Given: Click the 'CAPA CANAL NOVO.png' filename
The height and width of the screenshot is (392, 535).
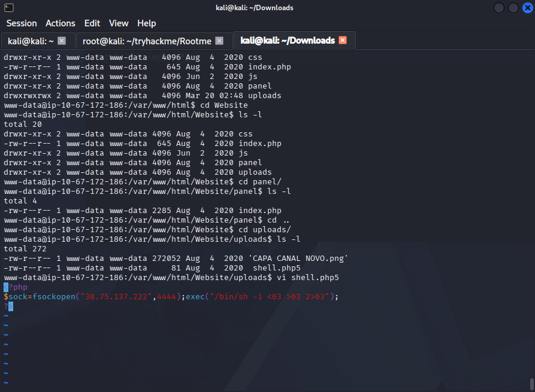Looking at the screenshot, I should [298, 259].
